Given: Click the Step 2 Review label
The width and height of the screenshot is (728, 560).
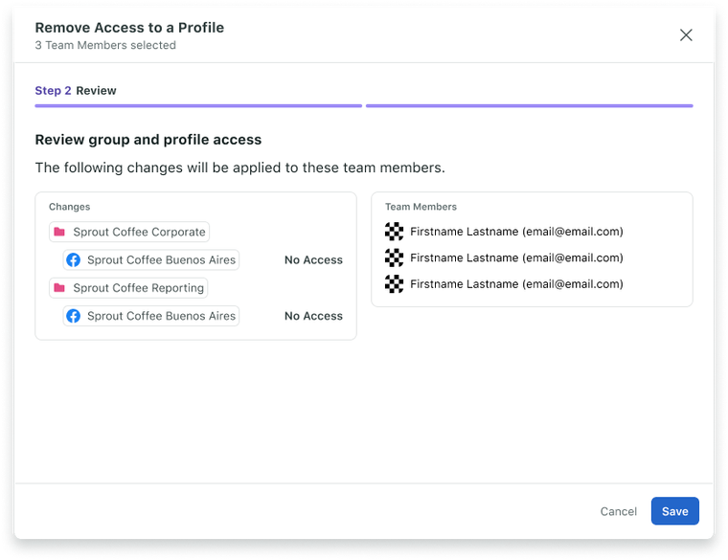Looking at the screenshot, I should (76, 91).
